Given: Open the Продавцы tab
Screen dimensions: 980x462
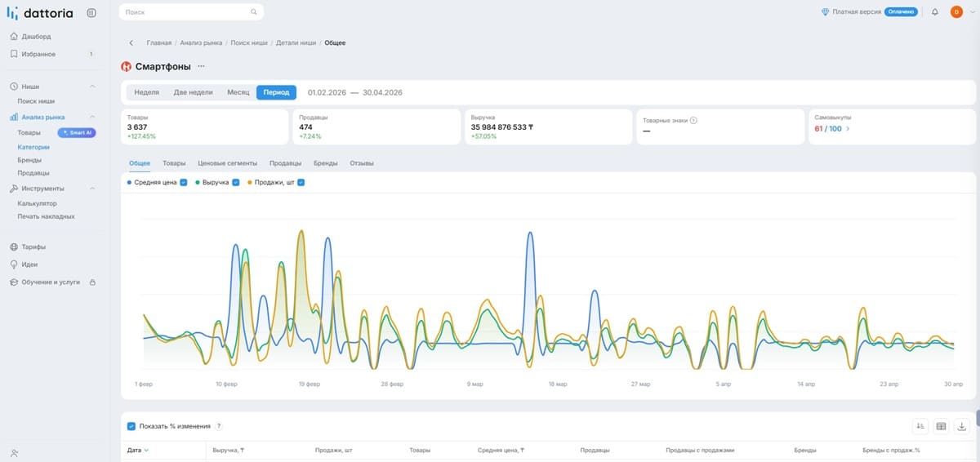Looking at the screenshot, I should click(x=286, y=163).
